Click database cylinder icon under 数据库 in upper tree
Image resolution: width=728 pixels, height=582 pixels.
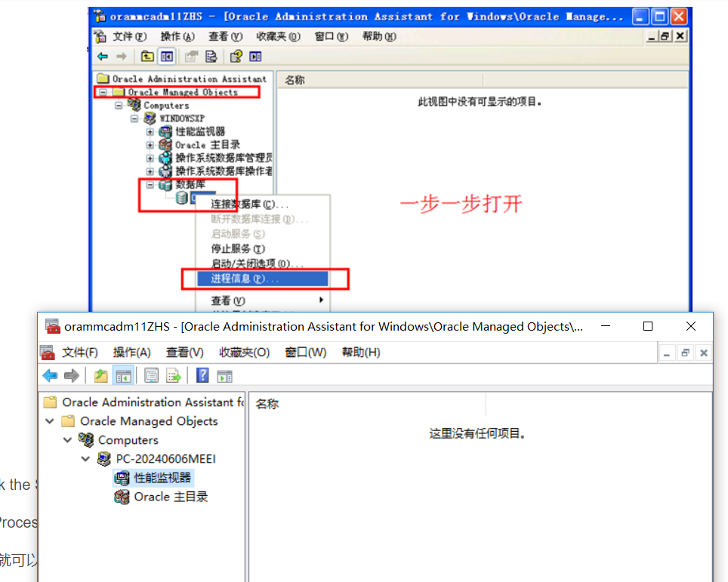point(181,198)
